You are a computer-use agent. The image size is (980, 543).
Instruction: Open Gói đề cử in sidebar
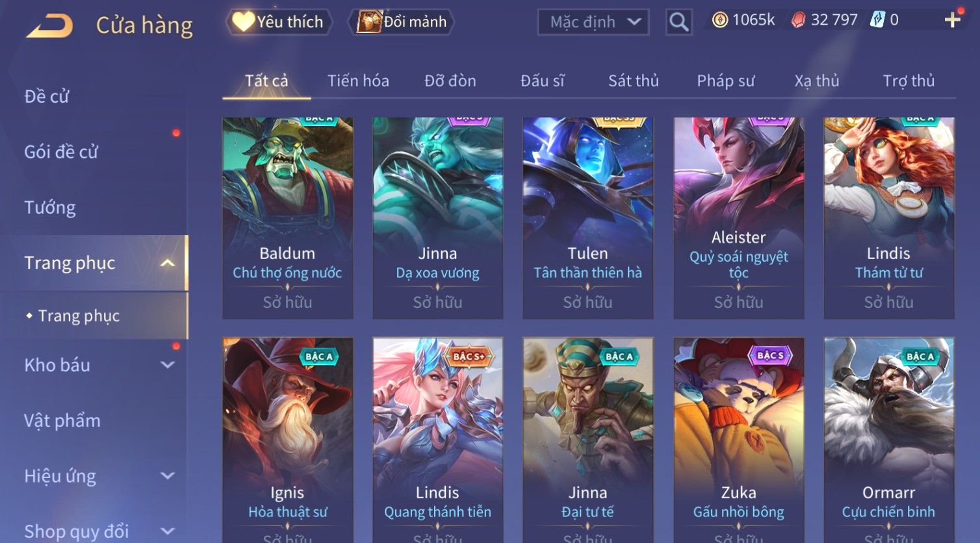pos(61,152)
